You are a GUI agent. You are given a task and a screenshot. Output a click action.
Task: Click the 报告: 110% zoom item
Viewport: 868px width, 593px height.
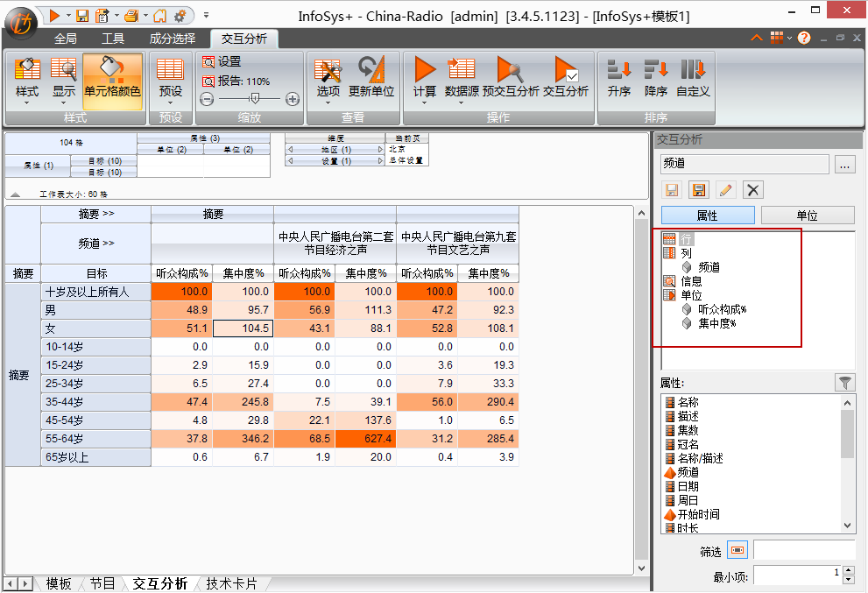(x=236, y=81)
